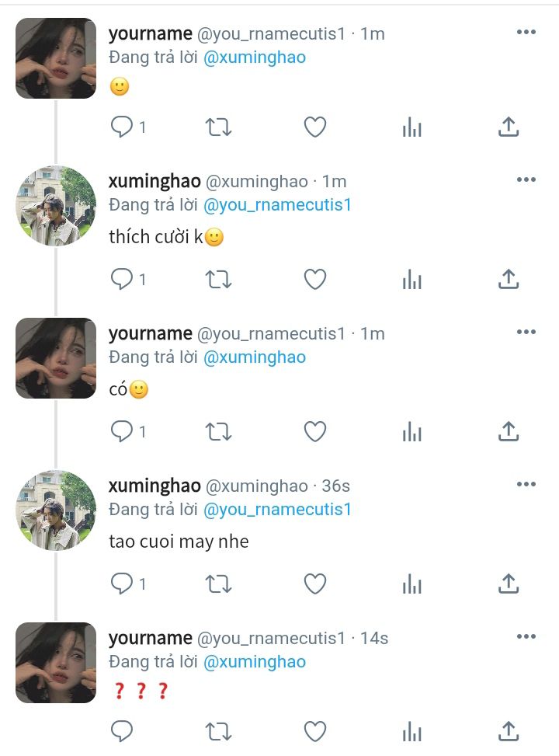Viewport: 559px width, 756px height.
Task: Share the red question marks tweet
Action: (x=509, y=731)
